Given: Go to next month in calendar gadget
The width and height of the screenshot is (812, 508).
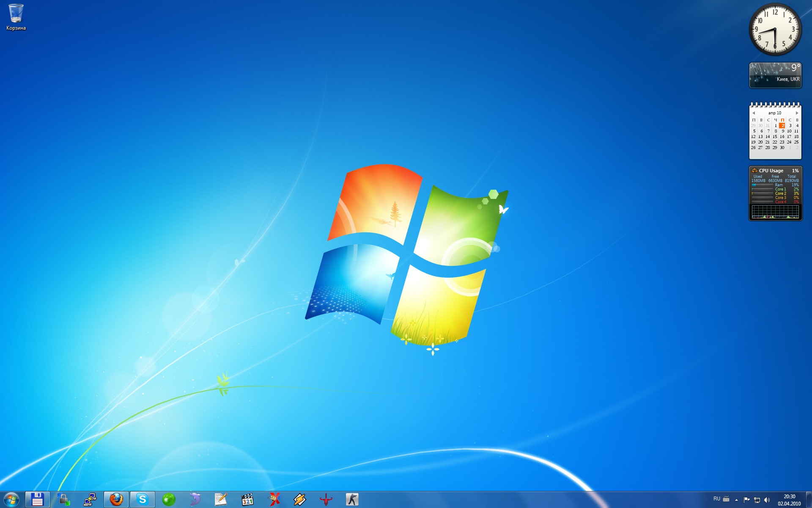Looking at the screenshot, I should click(797, 113).
